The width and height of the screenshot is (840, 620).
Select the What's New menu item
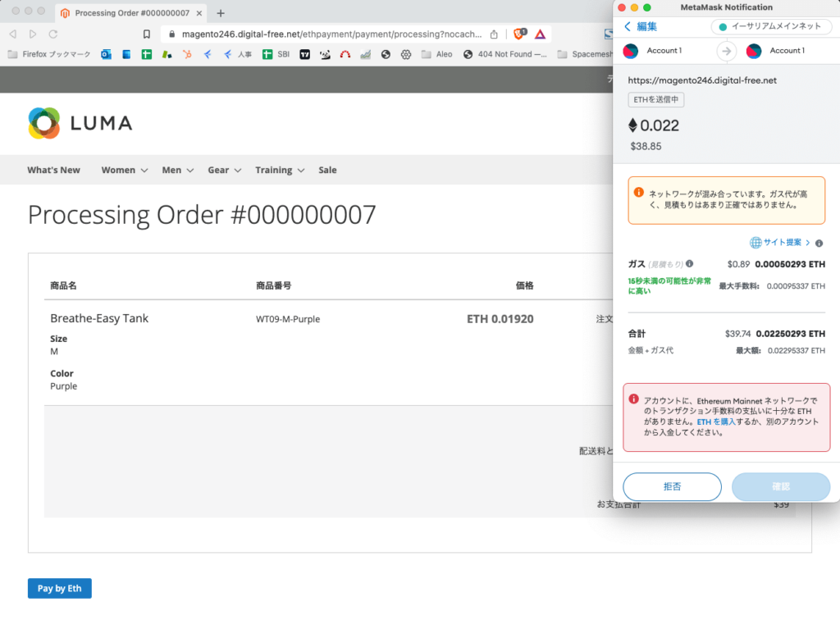tap(53, 170)
